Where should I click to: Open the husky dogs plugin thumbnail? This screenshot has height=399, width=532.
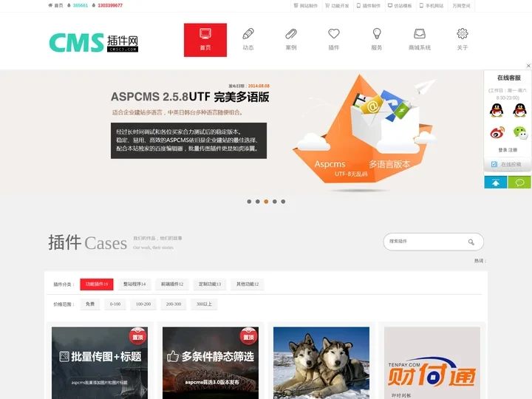pos(321,363)
